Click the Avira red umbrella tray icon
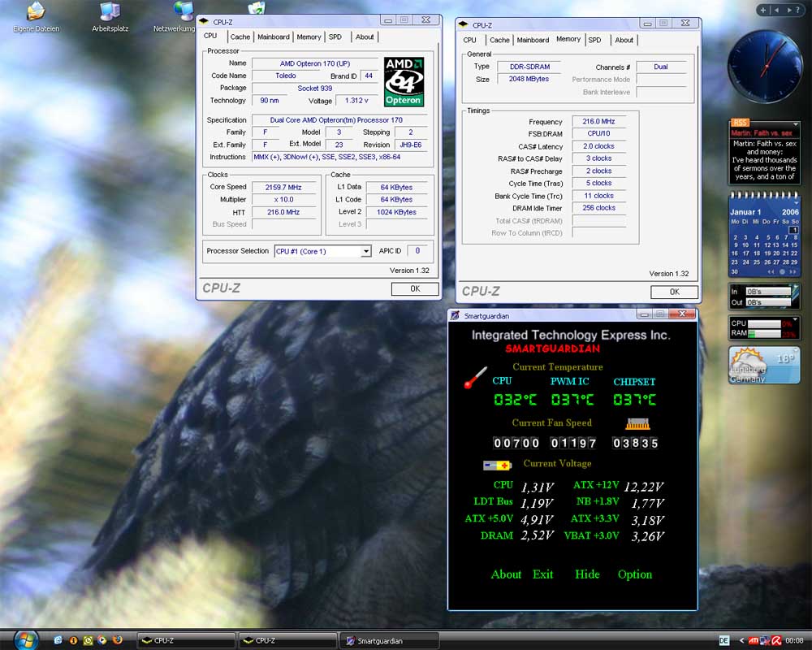The height and width of the screenshot is (650, 812). (x=776, y=641)
